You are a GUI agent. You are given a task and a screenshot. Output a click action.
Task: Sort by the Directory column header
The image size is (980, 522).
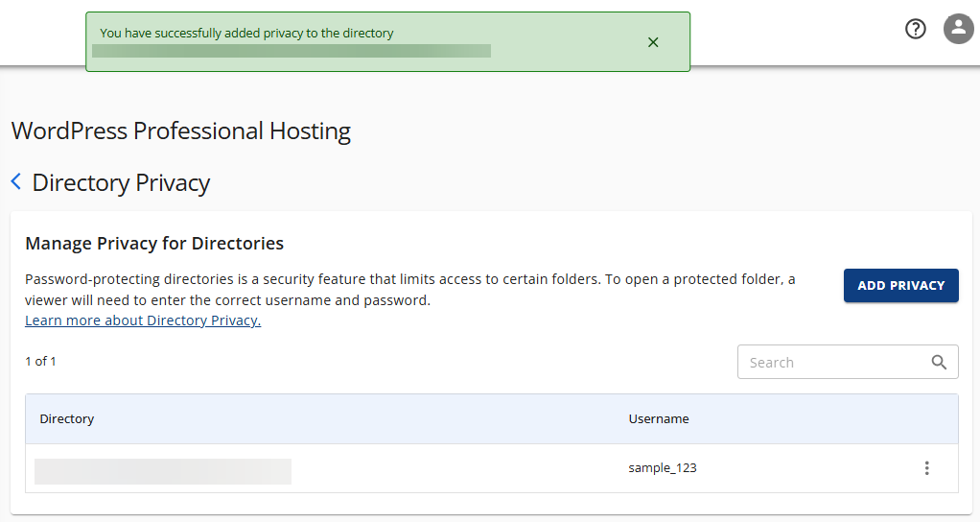(x=67, y=418)
